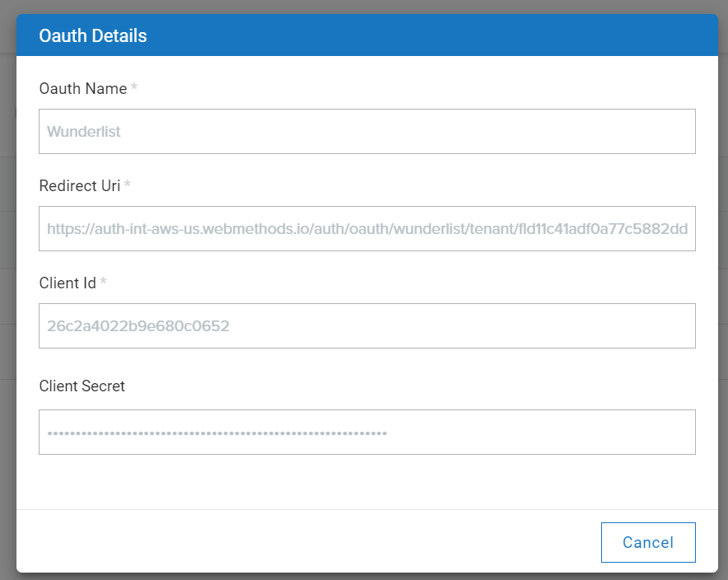Click the "Wunderlist" value text
This screenshot has width=728, height=580.
tap(84, 132)
